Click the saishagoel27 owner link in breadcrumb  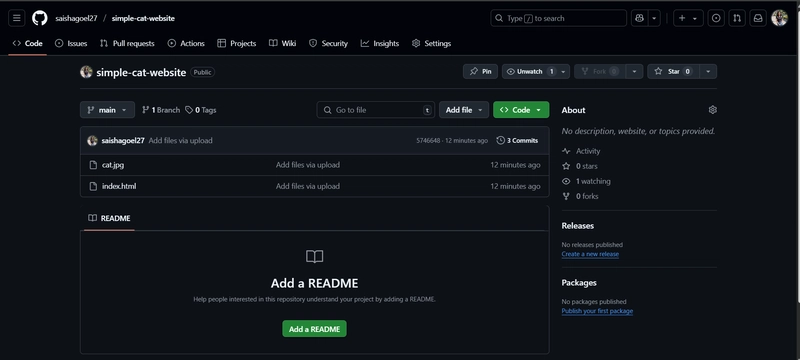click(76, 18)
